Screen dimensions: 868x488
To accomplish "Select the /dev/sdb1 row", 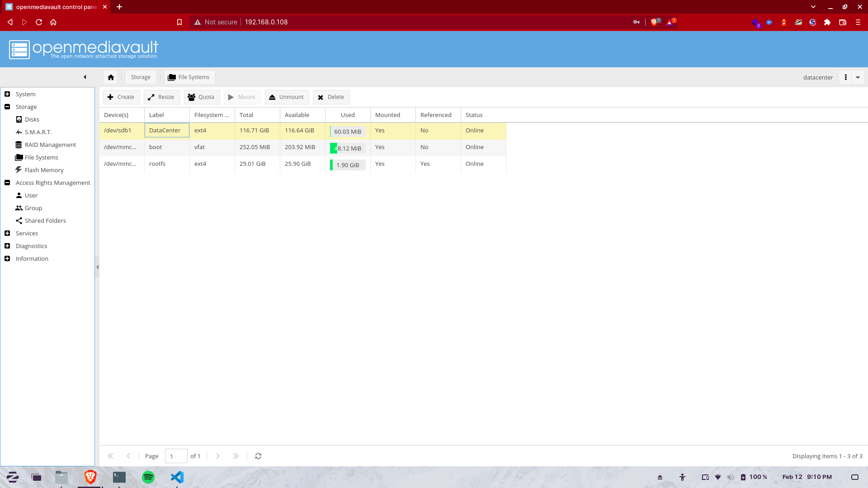I will [x=302, y=131].
